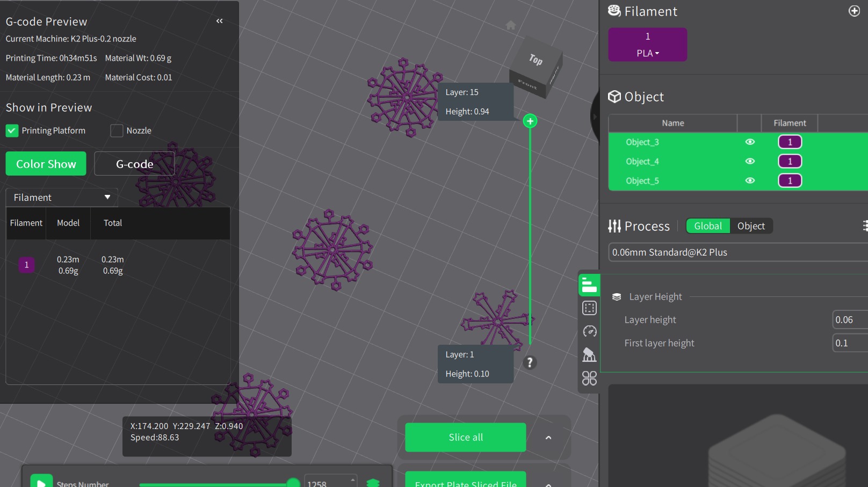Screen dimensions: 868x487
Task: Add a new filament with plus icon
Action: coord(854,11)
